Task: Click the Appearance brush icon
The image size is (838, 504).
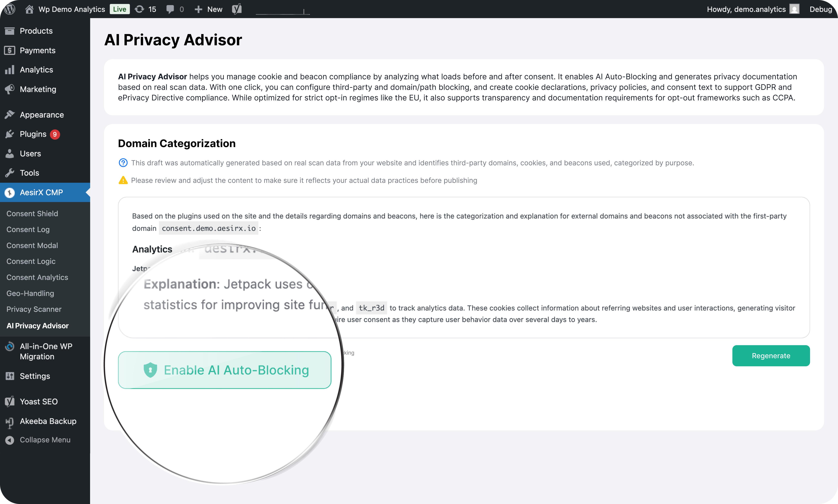Action: [10, 115]
